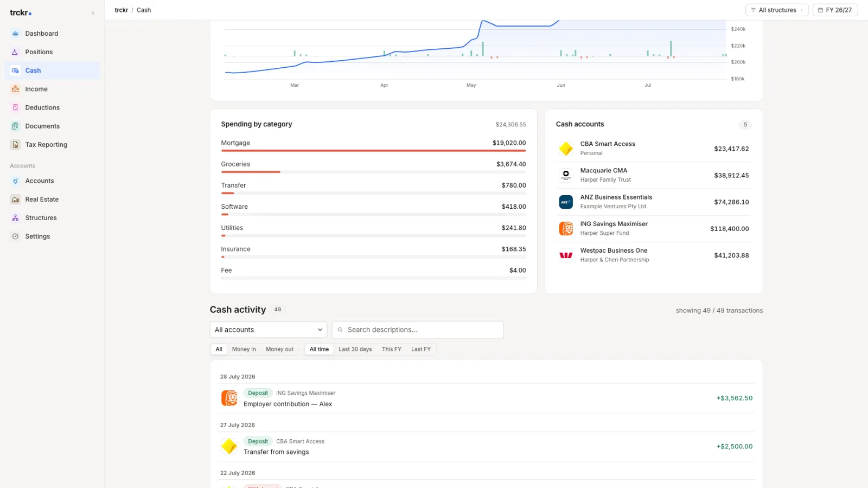This screenshot has width=868, height=488.
Task: Click the Insurance category label
Action: coord(235,249)
